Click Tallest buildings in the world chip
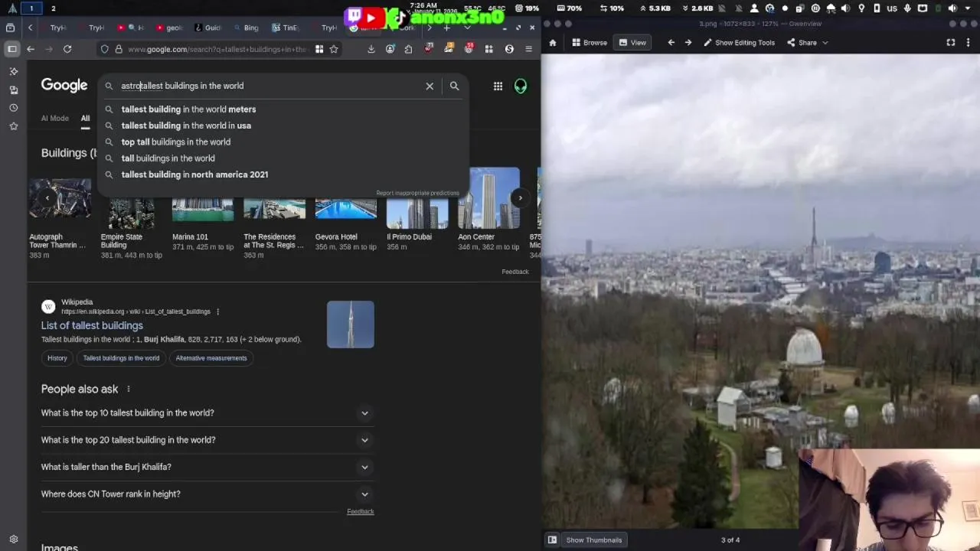Viewport: 980px width, 551px height. click(121, 358)
